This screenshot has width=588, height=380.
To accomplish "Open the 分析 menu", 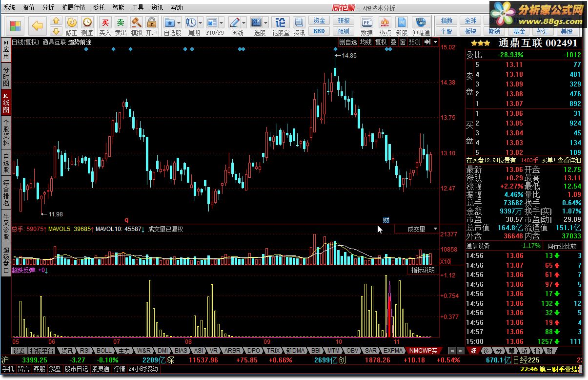I will point(48,8).
